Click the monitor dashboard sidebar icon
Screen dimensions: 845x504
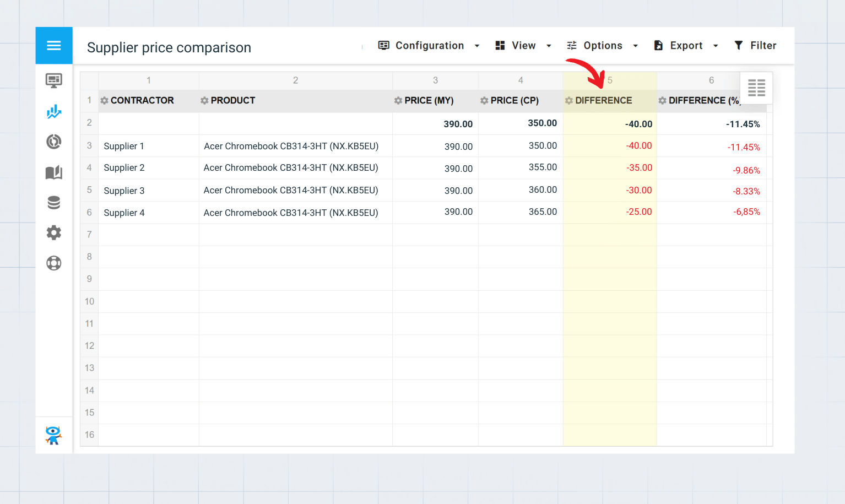[54, 81]
